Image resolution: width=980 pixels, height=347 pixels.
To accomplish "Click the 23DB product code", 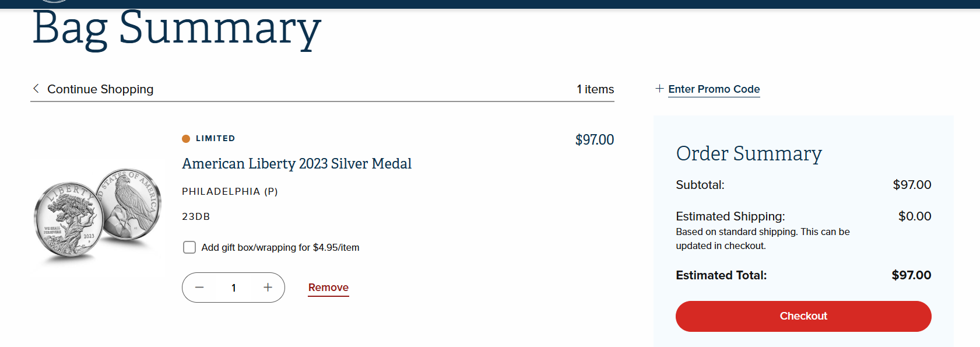I will click(x=196, y=216).
